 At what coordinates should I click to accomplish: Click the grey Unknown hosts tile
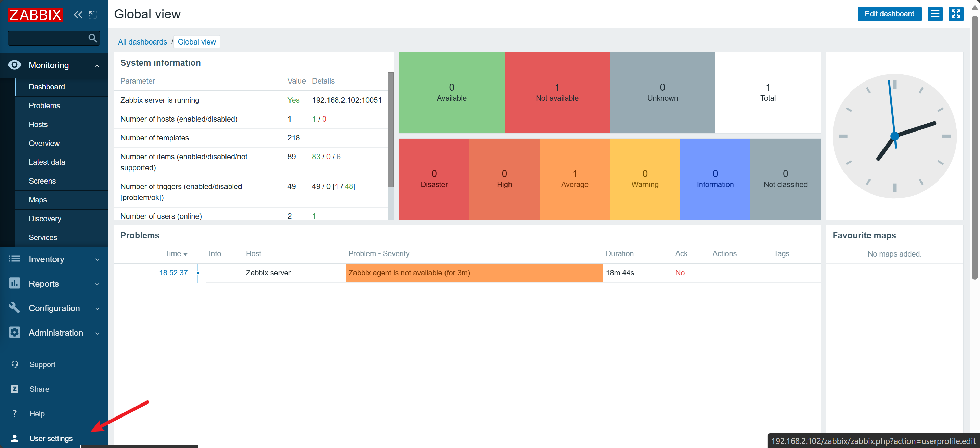tap(662, 92)
